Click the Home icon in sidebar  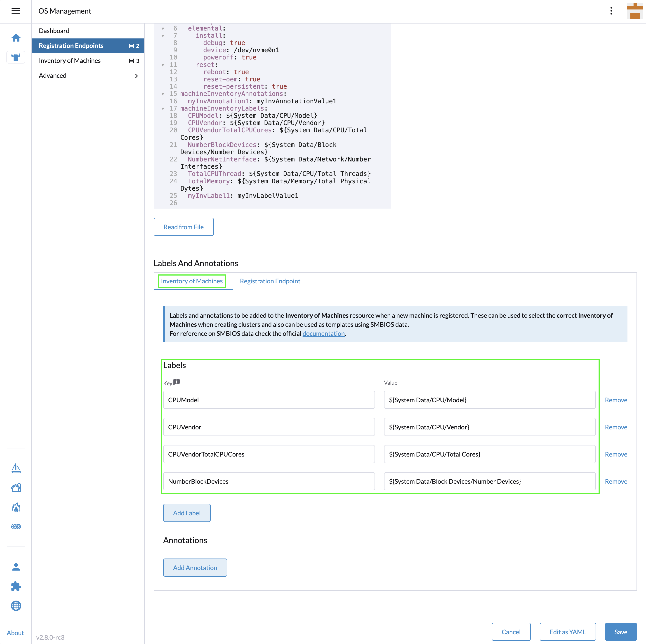16,38
